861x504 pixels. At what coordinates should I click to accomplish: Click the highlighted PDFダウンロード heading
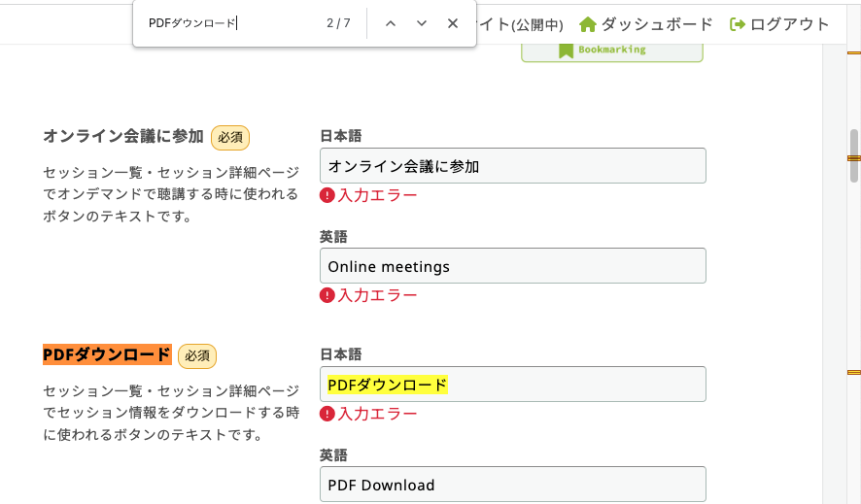point(107,354)
